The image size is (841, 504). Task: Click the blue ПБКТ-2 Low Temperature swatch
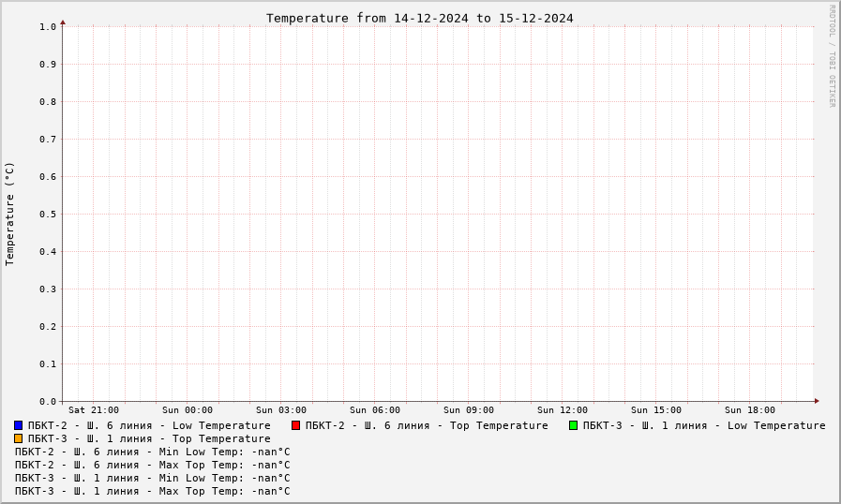(x=18, y=425)
